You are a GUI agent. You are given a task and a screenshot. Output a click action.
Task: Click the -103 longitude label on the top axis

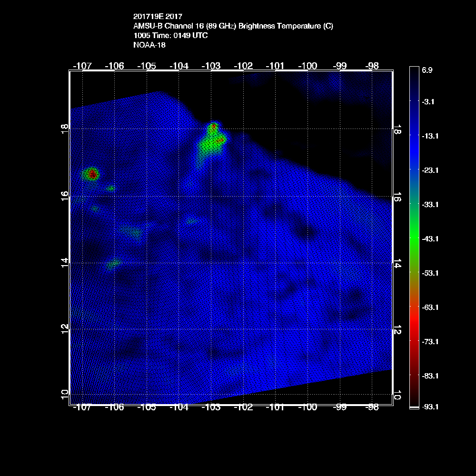pos(211,66)
